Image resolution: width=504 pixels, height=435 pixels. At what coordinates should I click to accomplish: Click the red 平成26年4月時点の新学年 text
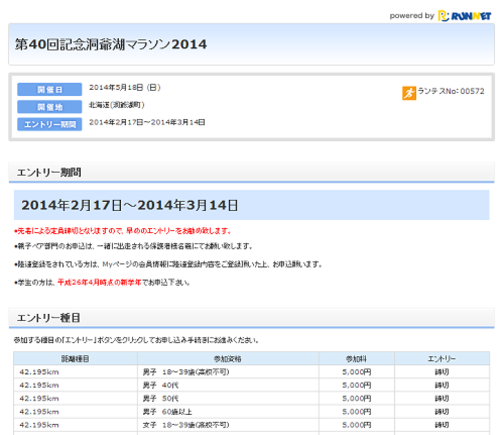[99, 282]
